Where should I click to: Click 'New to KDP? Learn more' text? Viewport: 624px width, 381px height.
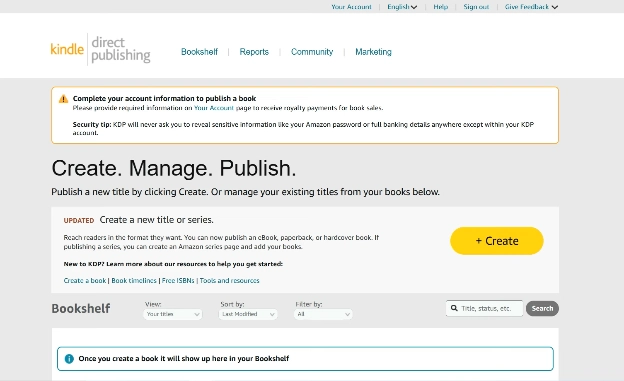[x=173, y=264]
